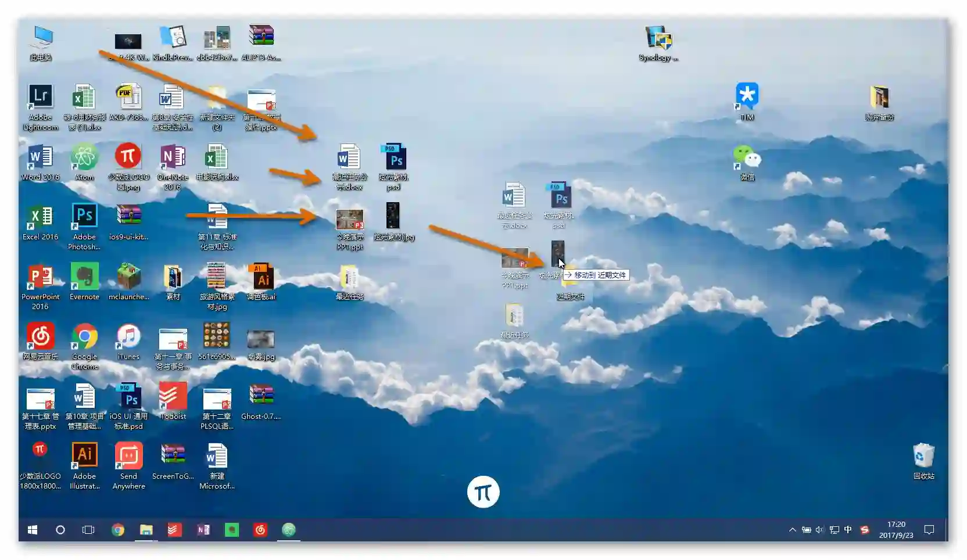Select the 少数派LOGO 1800x1800 image file
The height and width of the screenshot is (560, 967).
(x=41, y=466)
